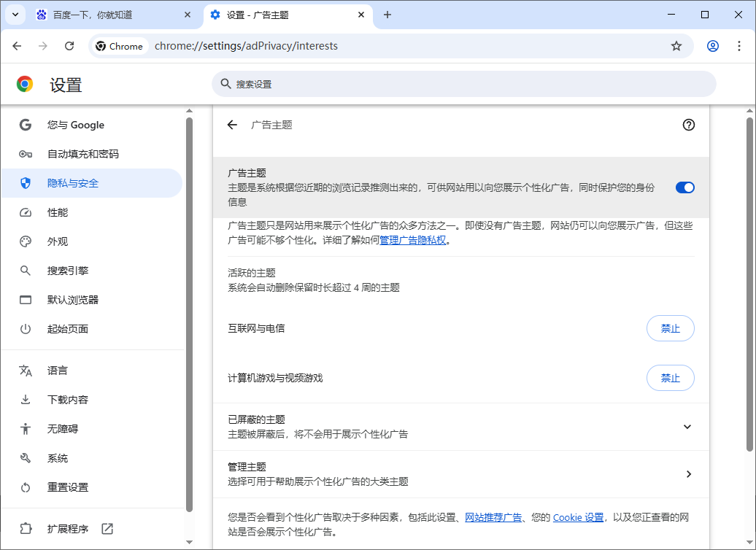The image size is (756, 550).
Task: Click the help question mark icon
Action: (x=688, y=125)
